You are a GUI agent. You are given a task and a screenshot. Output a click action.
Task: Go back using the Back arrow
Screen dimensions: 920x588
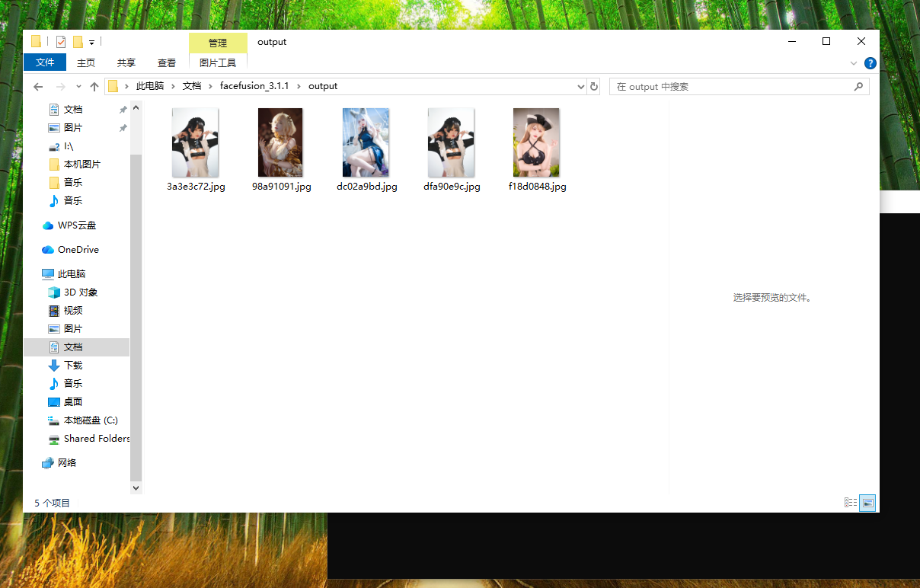click(x=38, y=87)
